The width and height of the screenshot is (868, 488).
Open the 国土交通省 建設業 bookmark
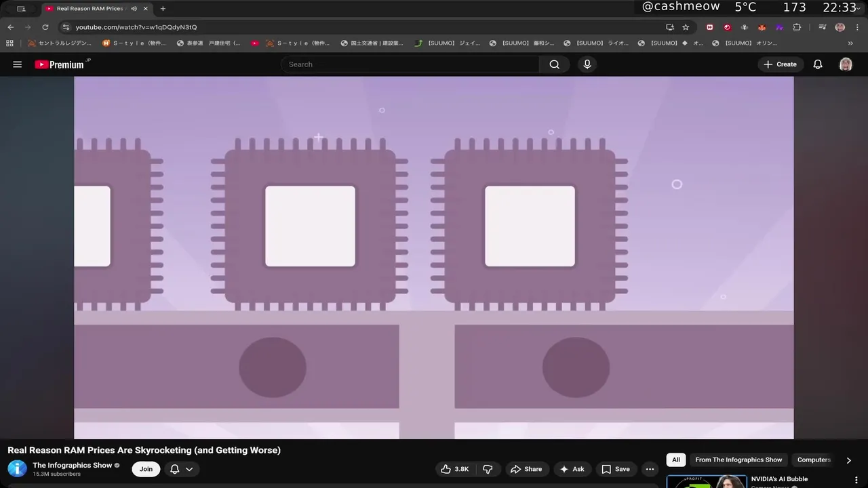372,43
